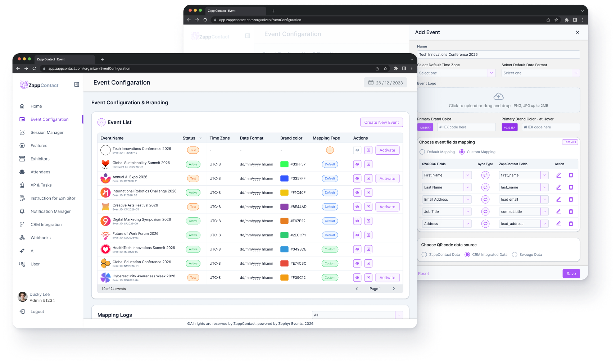The height and width of the screenshot is (364, 616).
Task: Open the Mapping Logs All dropdown
Action: click(357, 315)
